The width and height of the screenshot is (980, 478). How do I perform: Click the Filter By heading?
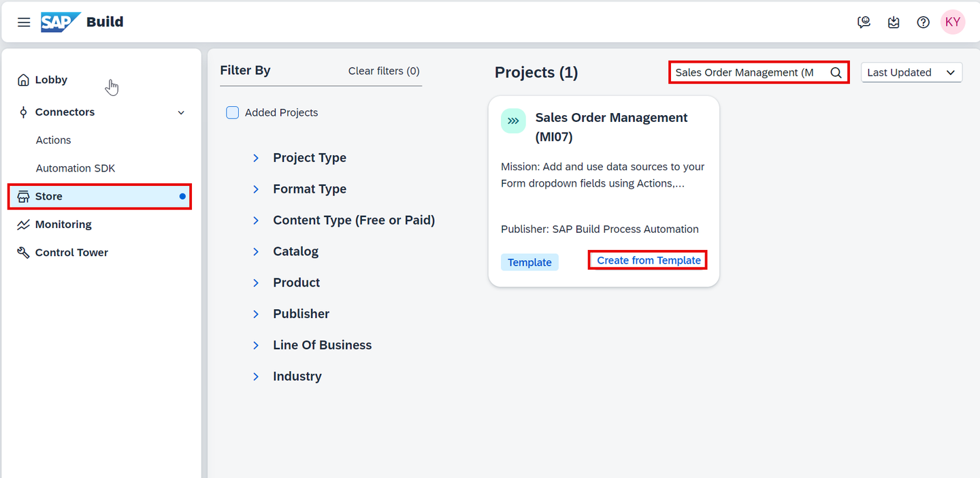point(245,70)
